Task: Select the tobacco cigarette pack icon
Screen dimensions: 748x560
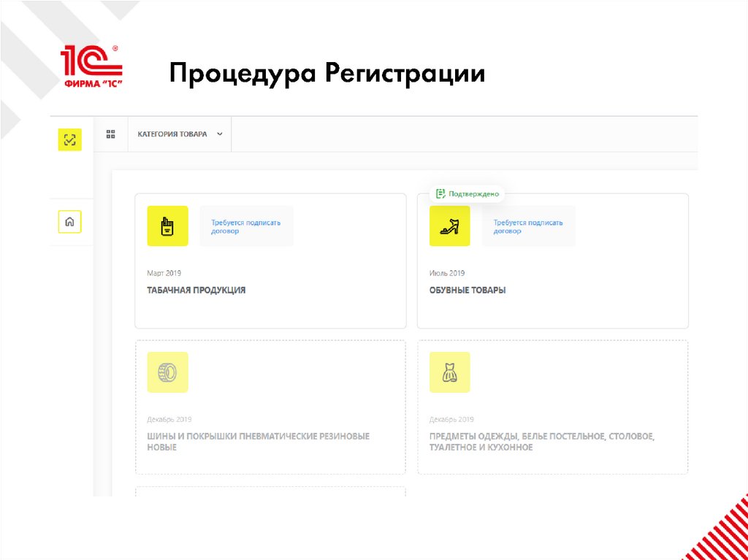Action: pos(167,226)
